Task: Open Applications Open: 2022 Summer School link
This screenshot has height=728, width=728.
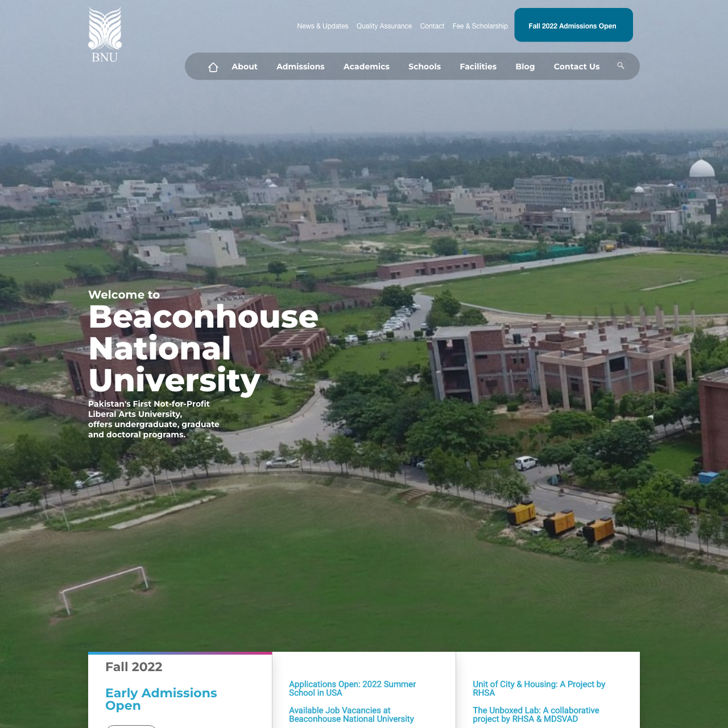Action: [352, 688]
